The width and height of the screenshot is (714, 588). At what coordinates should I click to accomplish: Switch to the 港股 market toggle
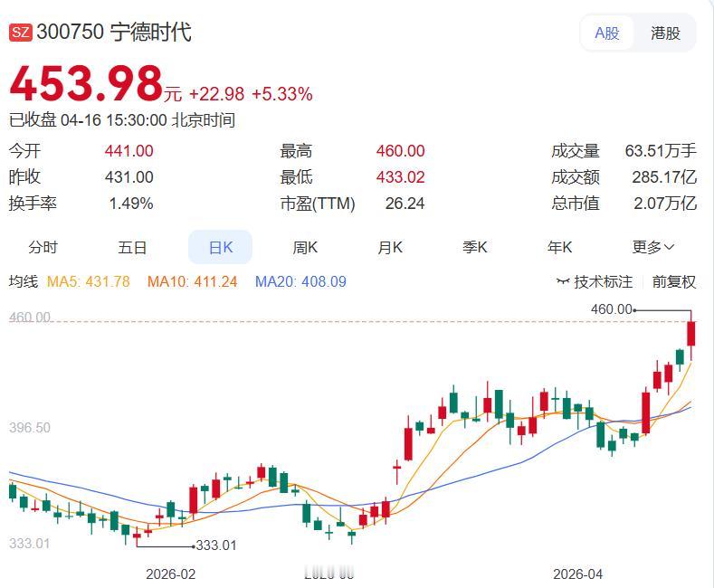click(665, 33)
